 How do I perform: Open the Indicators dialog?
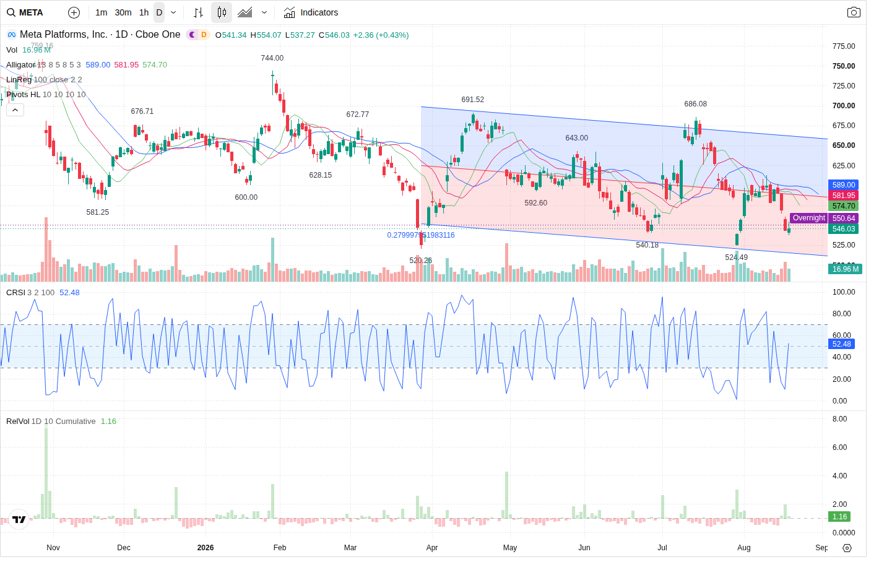click(x=311, y=12)
